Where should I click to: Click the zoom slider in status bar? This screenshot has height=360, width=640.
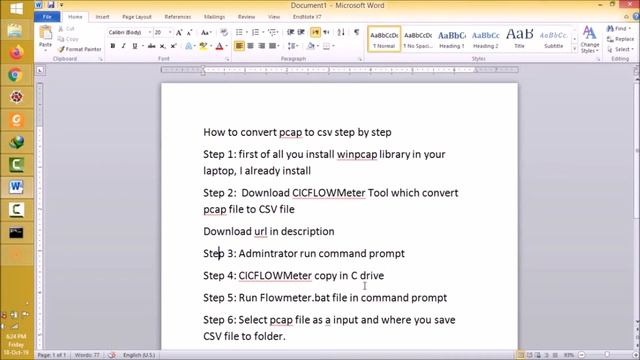pos(607,355)
